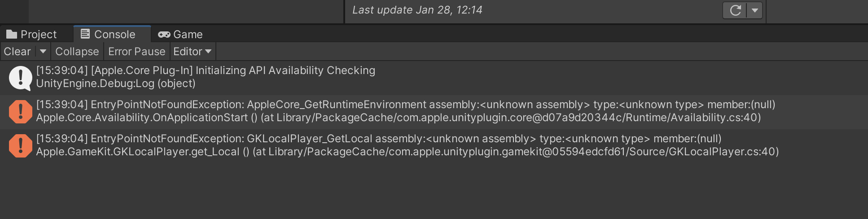The image size is (868, 219).
Task: Clear the console messages
Action: (x=18, y=52)
